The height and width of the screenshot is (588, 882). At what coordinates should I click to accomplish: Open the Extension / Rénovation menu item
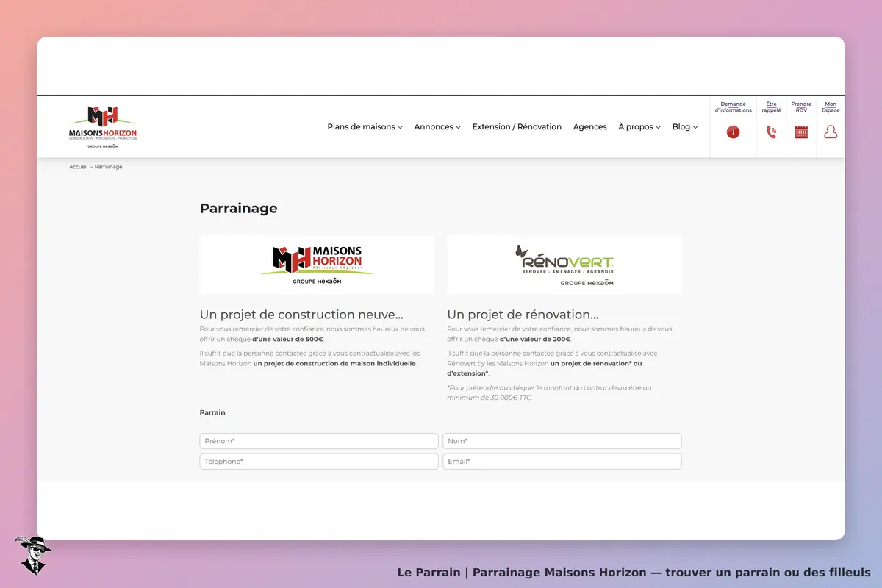(517, 127)
